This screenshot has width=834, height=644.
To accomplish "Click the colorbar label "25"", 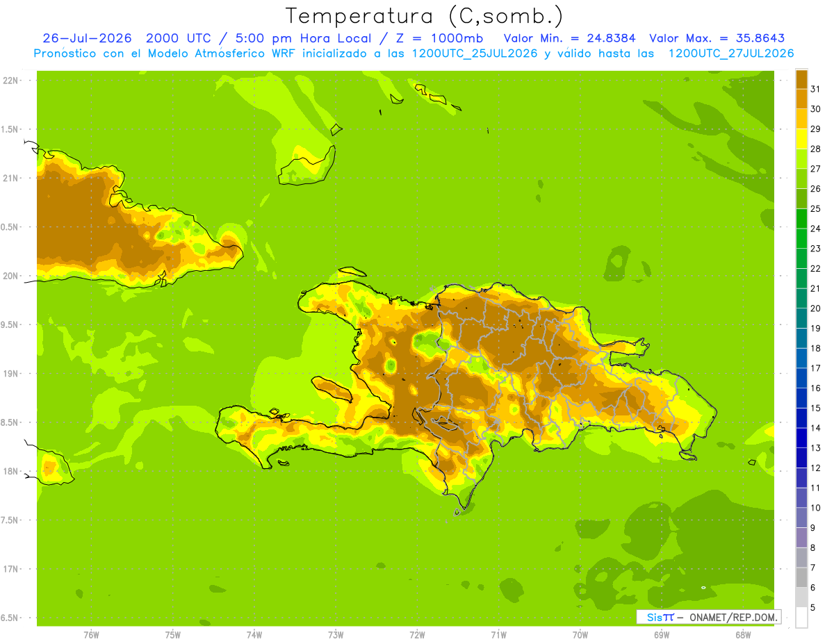I will coord(815,208).
